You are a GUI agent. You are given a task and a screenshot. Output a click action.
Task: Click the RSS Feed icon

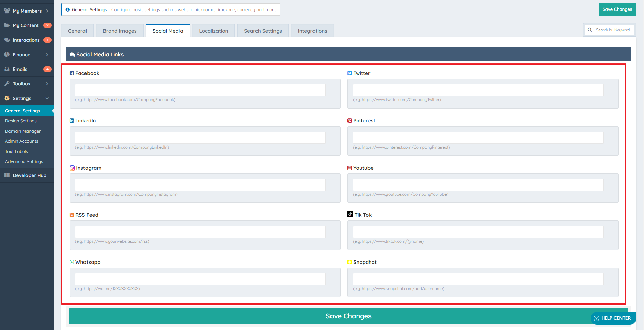point(72,215)
